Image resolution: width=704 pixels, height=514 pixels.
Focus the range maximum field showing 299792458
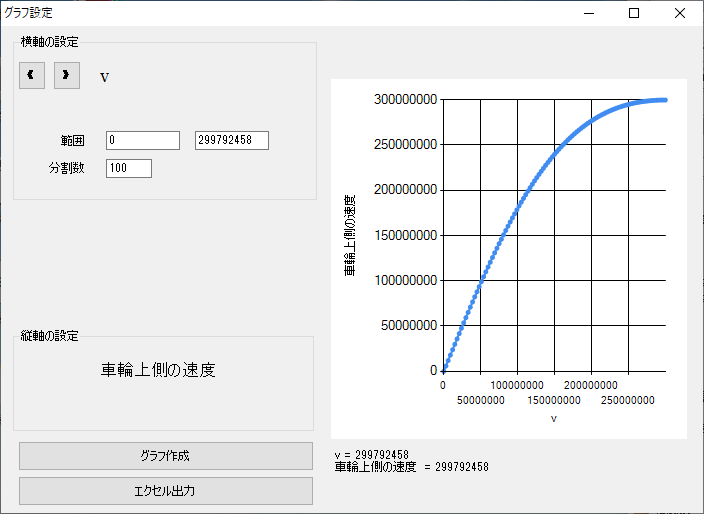click(231, 140)
